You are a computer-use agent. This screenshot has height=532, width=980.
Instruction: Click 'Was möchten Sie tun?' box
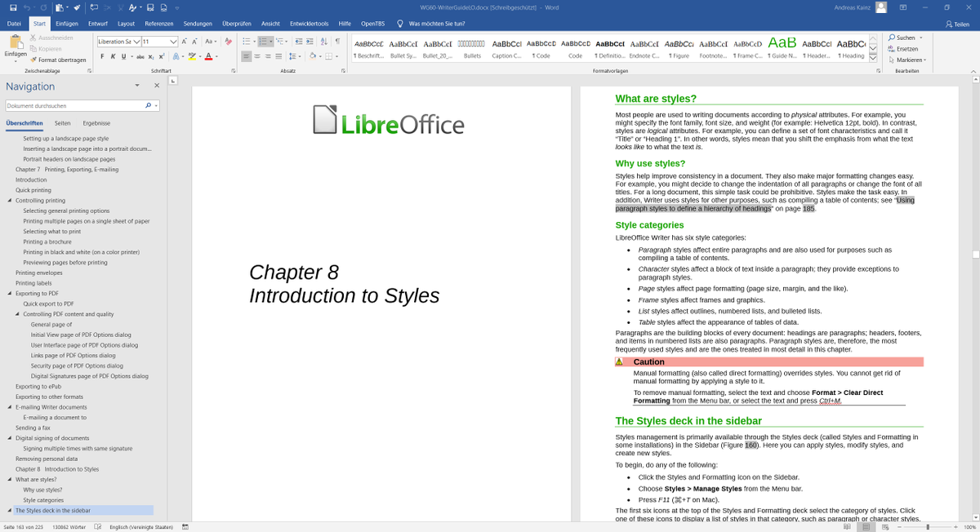point(430,24)
